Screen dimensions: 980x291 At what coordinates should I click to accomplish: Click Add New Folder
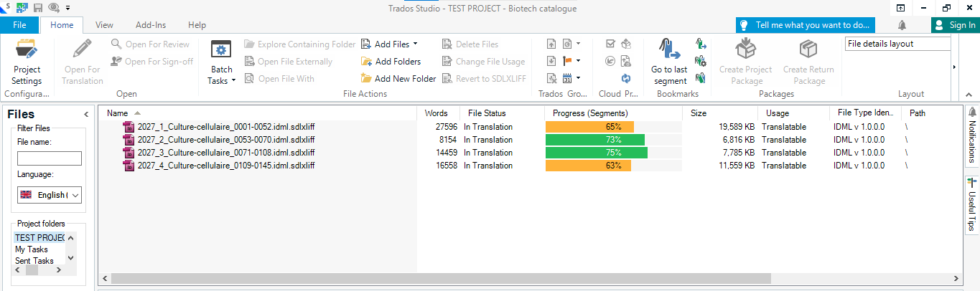pyautogui.click(x=398, y=79)
